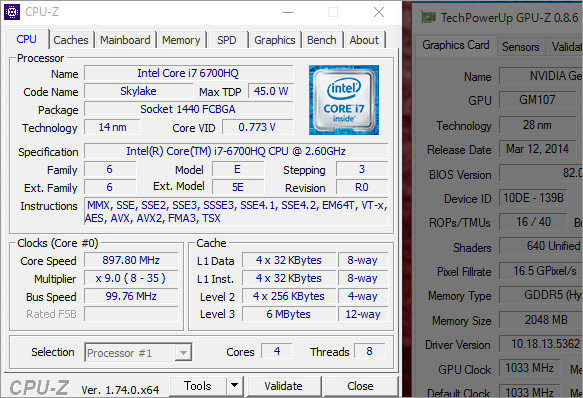Click the Validate button
This screenshot has height=398, width=583.
coord(283,386)
